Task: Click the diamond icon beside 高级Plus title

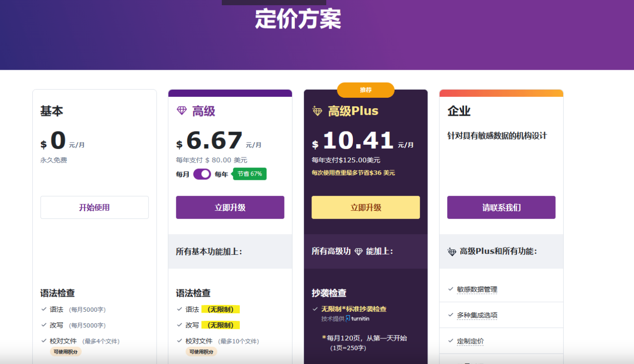Action: tap(316, 111)
